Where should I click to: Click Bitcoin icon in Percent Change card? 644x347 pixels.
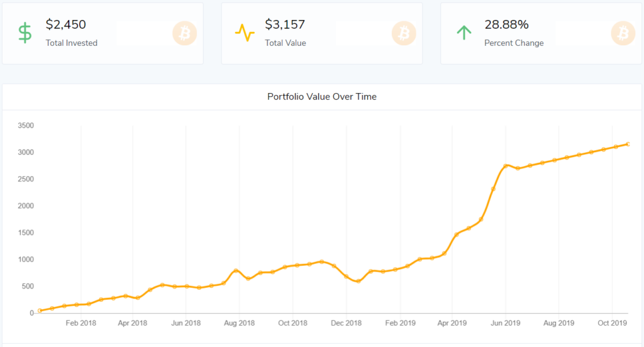pyautogui.click(x=623, y=33)
